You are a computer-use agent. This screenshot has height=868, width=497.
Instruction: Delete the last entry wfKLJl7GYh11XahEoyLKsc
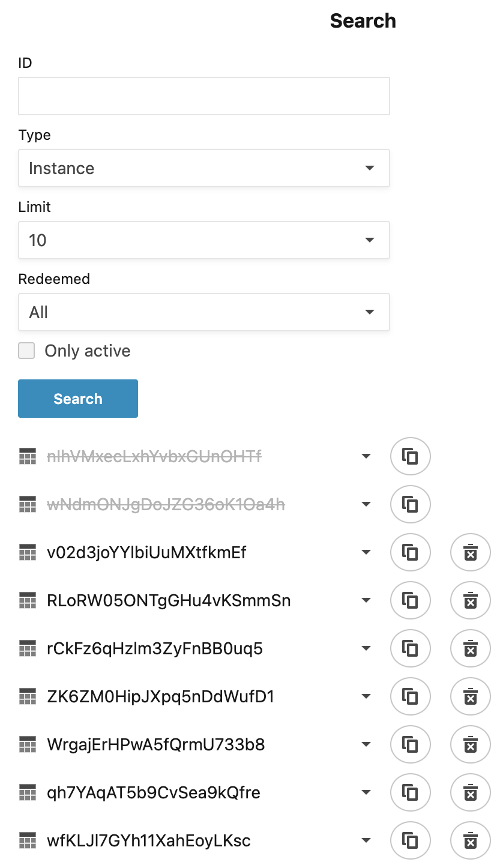(x=471, y=840)
